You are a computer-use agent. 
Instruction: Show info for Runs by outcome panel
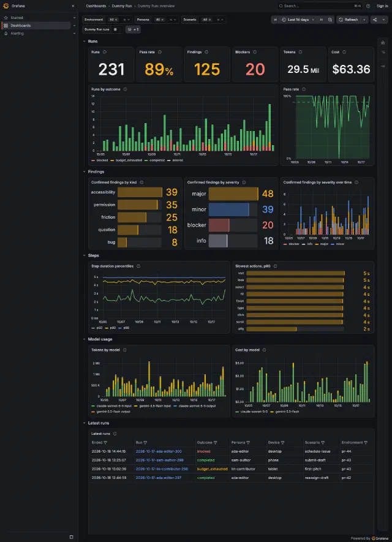tap(125, 89)
